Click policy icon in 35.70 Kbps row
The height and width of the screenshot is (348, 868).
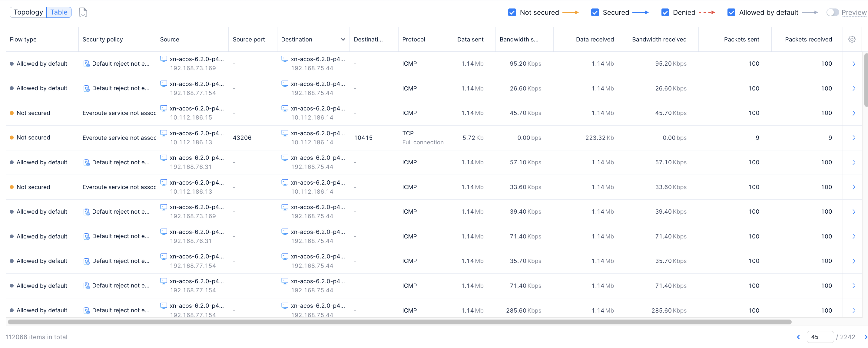click(86, 261)
